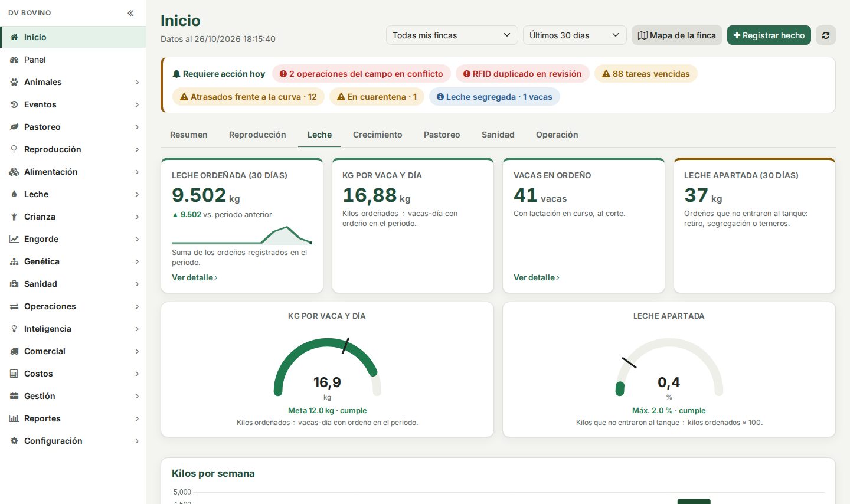Click the Reproducción venus icon
The height and width of the screenshot is (504, 850).
(14, 149)
